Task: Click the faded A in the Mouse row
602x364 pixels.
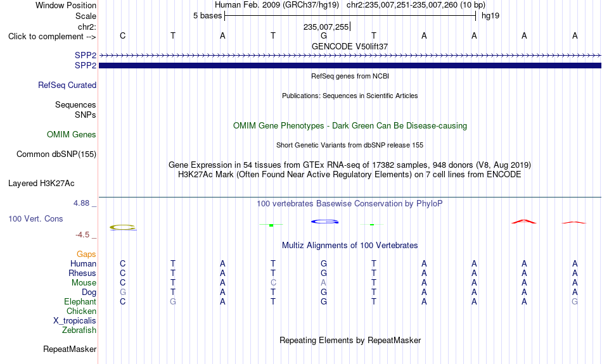Action: tap(324, 283)
